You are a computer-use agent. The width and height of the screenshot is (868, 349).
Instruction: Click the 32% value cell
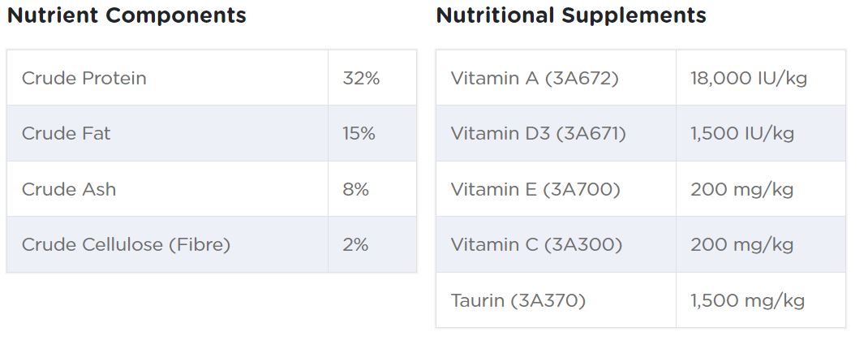(361, 78)
